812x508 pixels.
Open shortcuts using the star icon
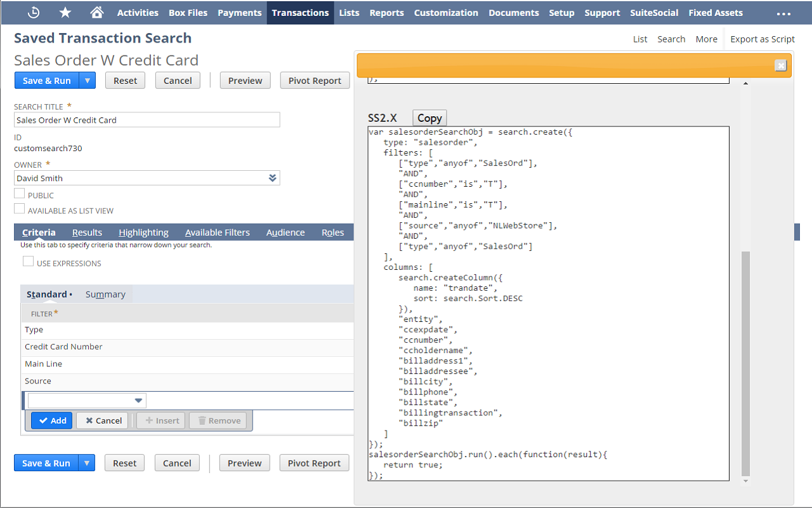tap(65, 12)
